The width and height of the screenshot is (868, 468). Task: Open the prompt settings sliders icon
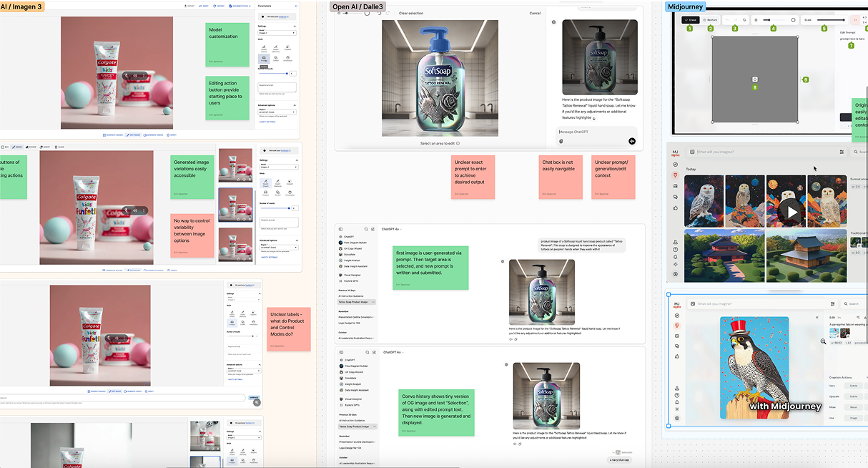tap(842, 152)
